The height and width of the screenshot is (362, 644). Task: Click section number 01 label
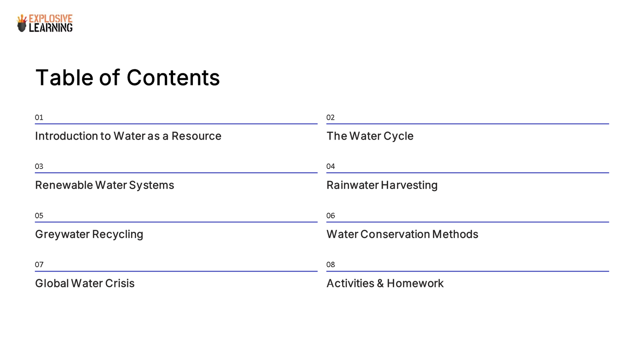39,117
